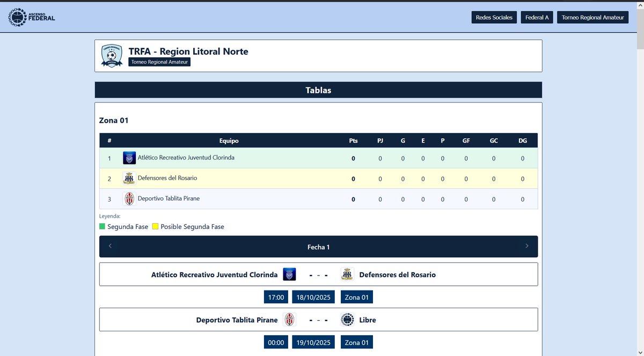The width and height of the screenshot is (644, 356).
Task: Open Torneo Regional Amateur menu in navbar
Action: pos(592,18)
